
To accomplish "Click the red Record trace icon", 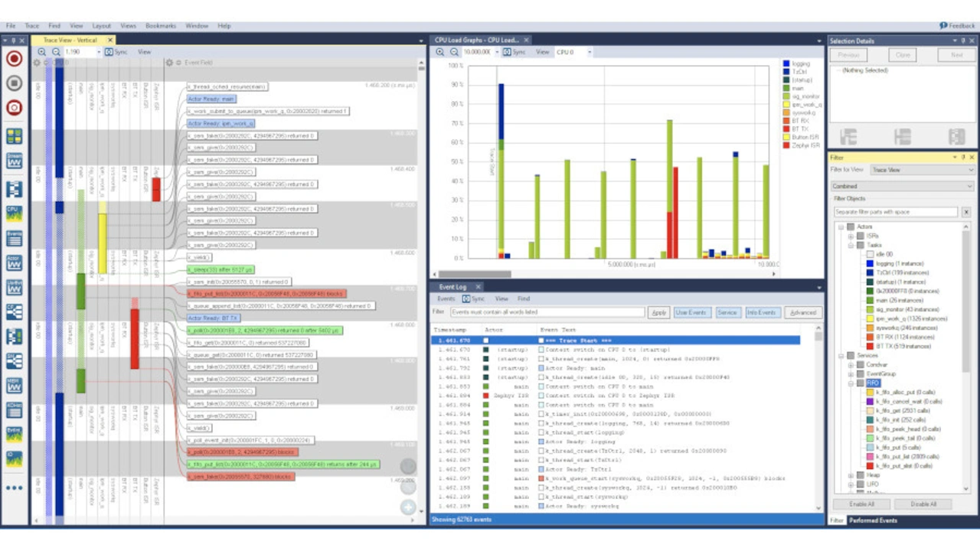I will tap(14, 59).
